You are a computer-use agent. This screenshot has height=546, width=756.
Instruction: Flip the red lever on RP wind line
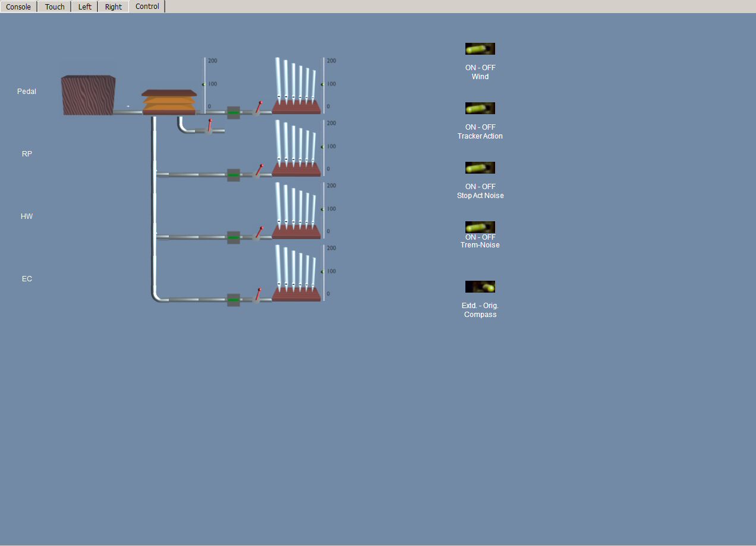(x=259, y=170)
